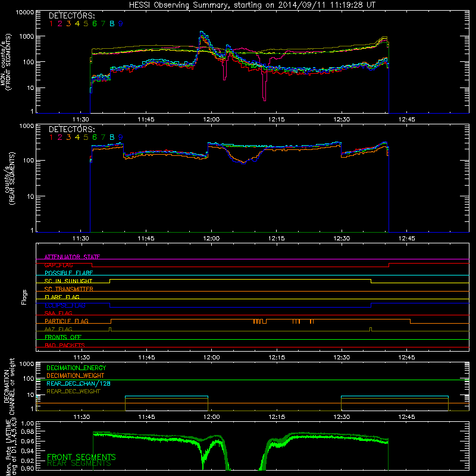Screen dimensions: 476x476
Task: Click the GAP_FLAG label
Action: (58, 265)
